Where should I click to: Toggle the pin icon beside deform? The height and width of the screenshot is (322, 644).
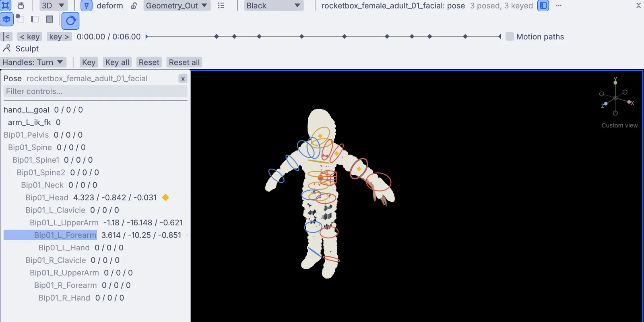[x=87, y=6]
